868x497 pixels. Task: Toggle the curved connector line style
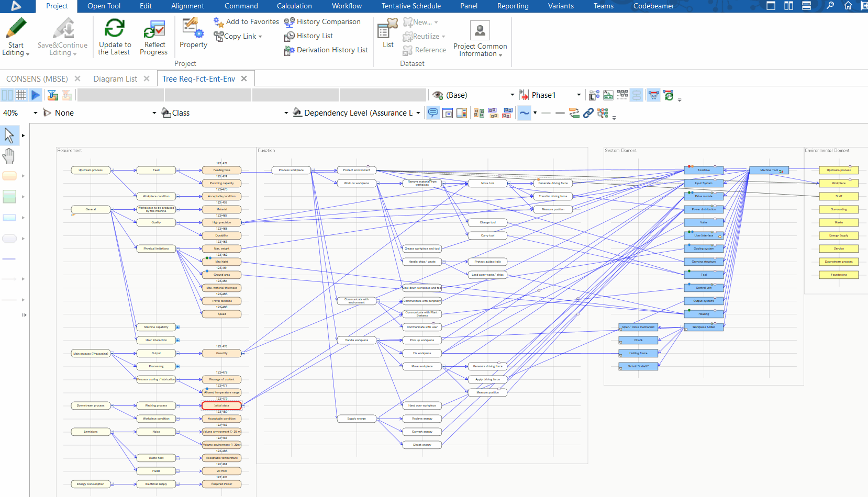tap(524, 112)
